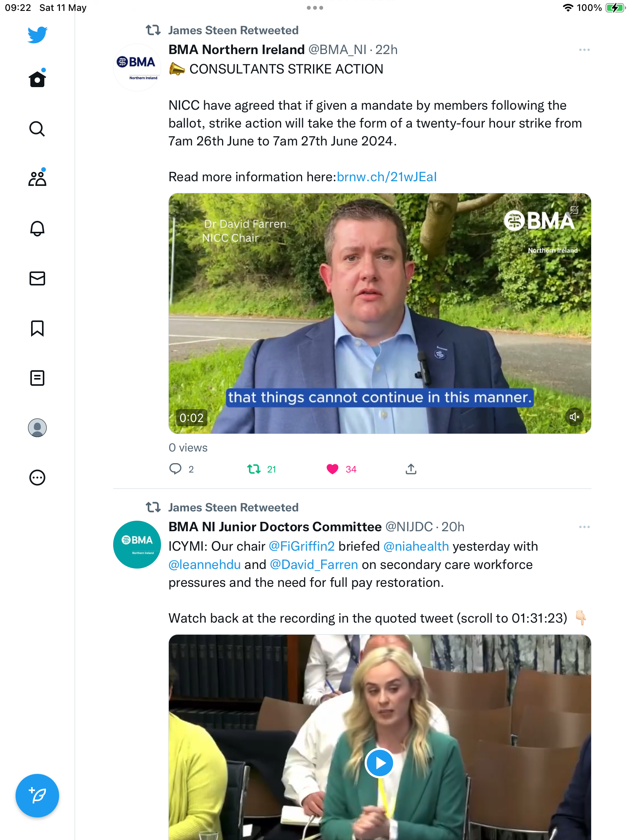The height and width of the screenshot is (840, 630).
Task: Open options menu on BMA_NI tweet
Action: pyautogui.click(x=584, y=50)
